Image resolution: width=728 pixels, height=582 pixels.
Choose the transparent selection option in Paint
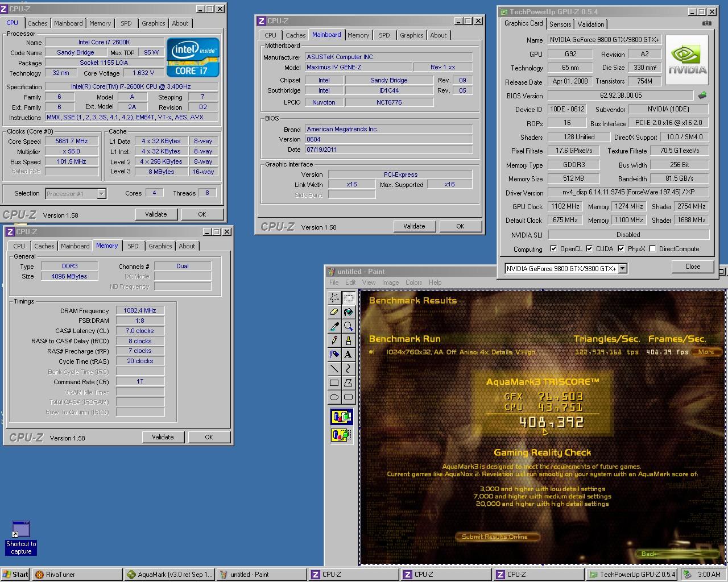[x=341, y=435]
